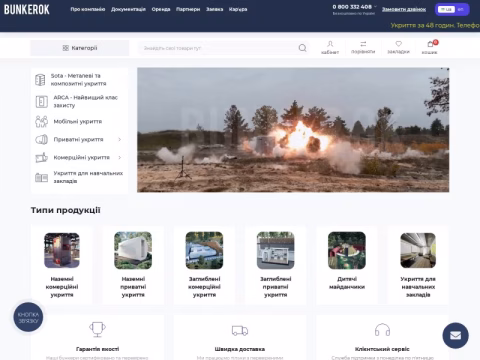Viewport: 480px width, 360px height.
Task: Click the Типи продукції heading
Action: (x=66, y=210)
